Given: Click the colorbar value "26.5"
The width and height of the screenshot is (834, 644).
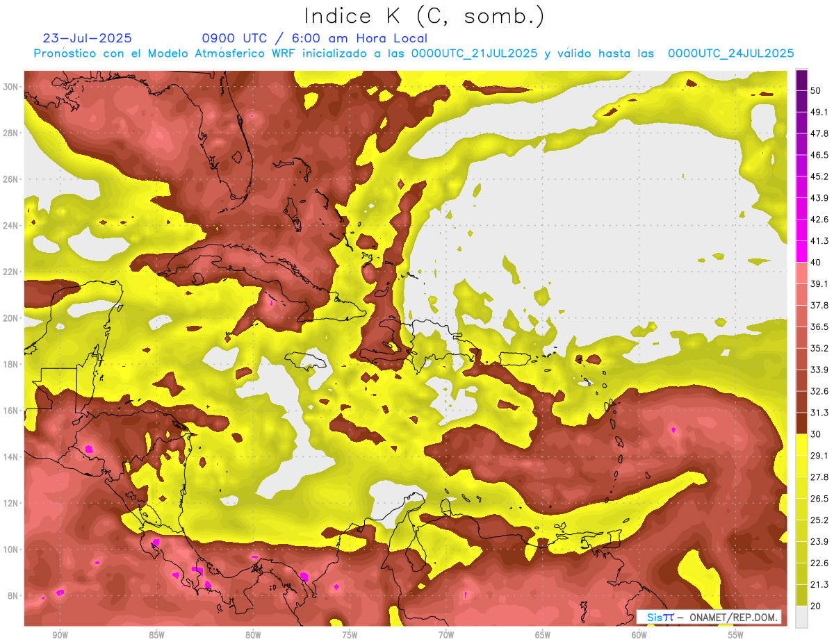Looking at the screenshot, I should 819,498.
